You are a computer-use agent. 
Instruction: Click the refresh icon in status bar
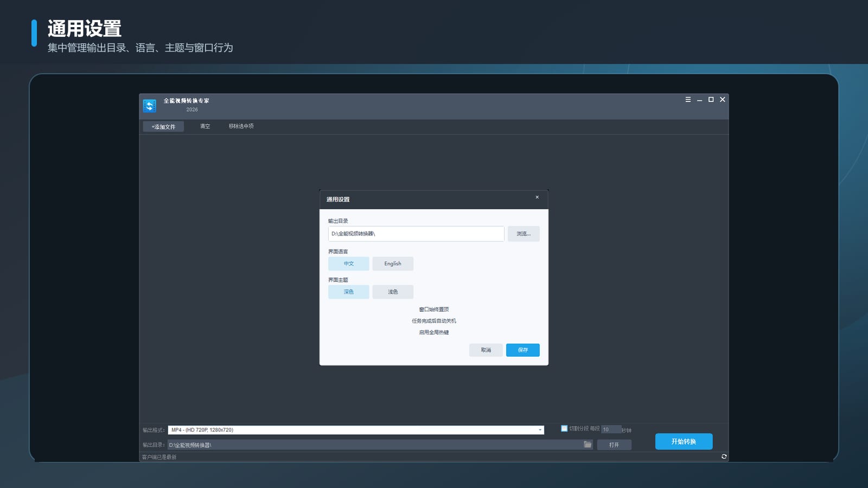[724, 457]
